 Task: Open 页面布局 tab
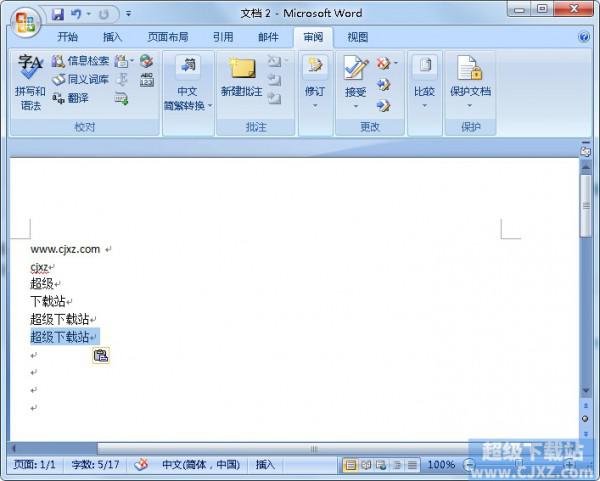point(168,37)
